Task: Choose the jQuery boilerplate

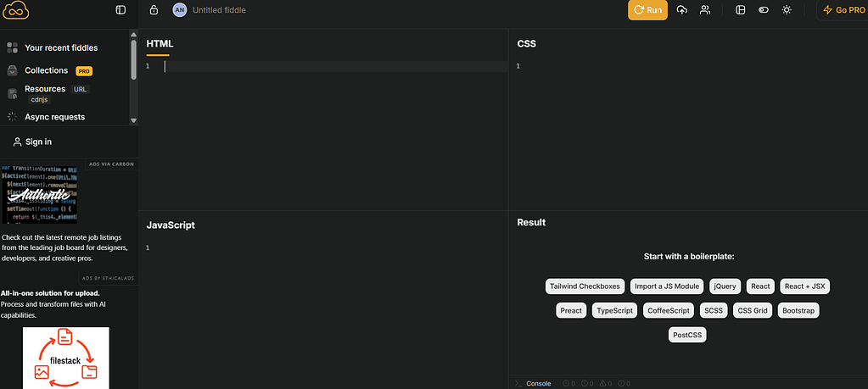Action: pos(725,286)
